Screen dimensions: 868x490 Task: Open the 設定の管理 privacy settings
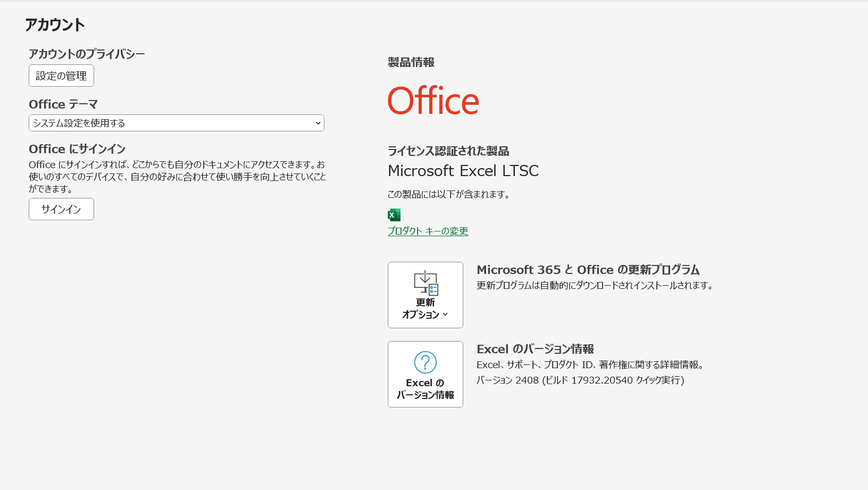(x=61, y=76)
